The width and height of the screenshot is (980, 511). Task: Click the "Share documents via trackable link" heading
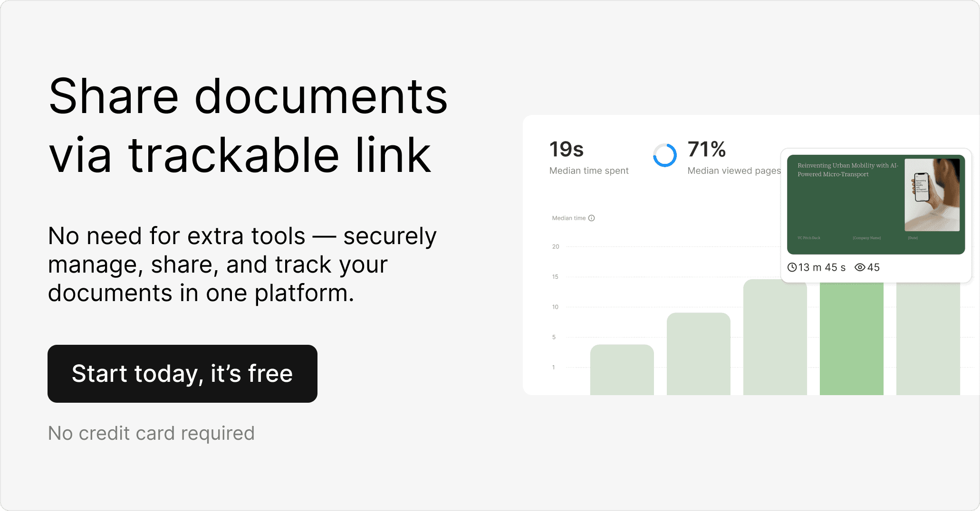tap(248, 125)
